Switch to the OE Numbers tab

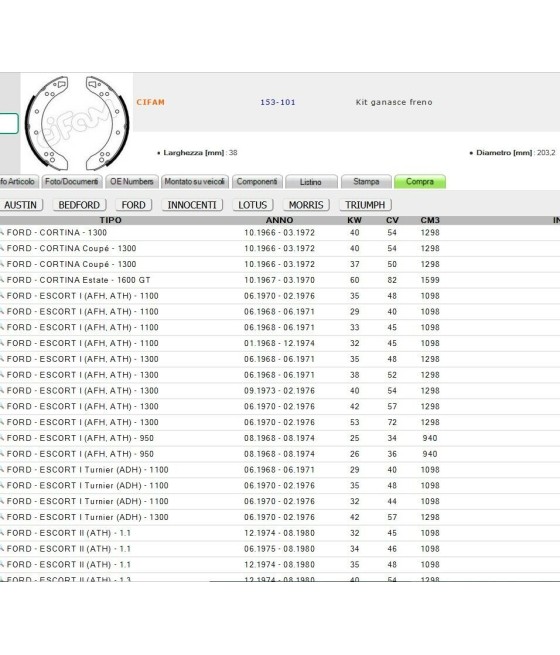tap(132, 182)
